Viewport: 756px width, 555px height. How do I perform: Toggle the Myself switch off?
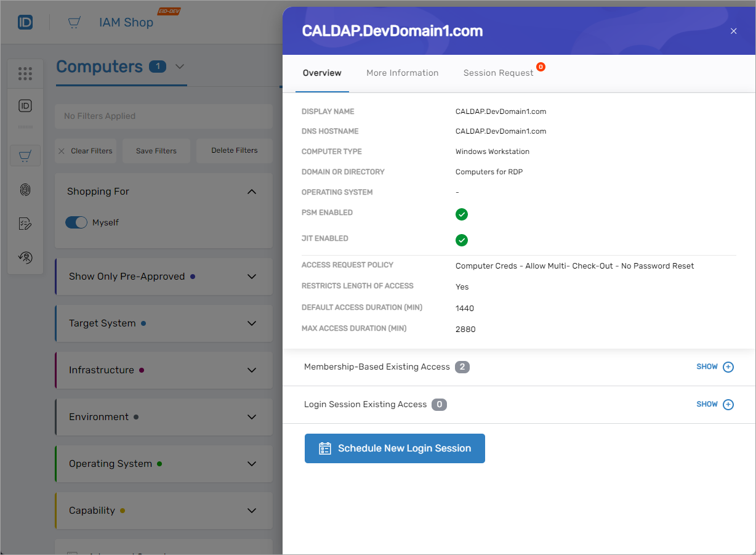[x=76, y=222]
